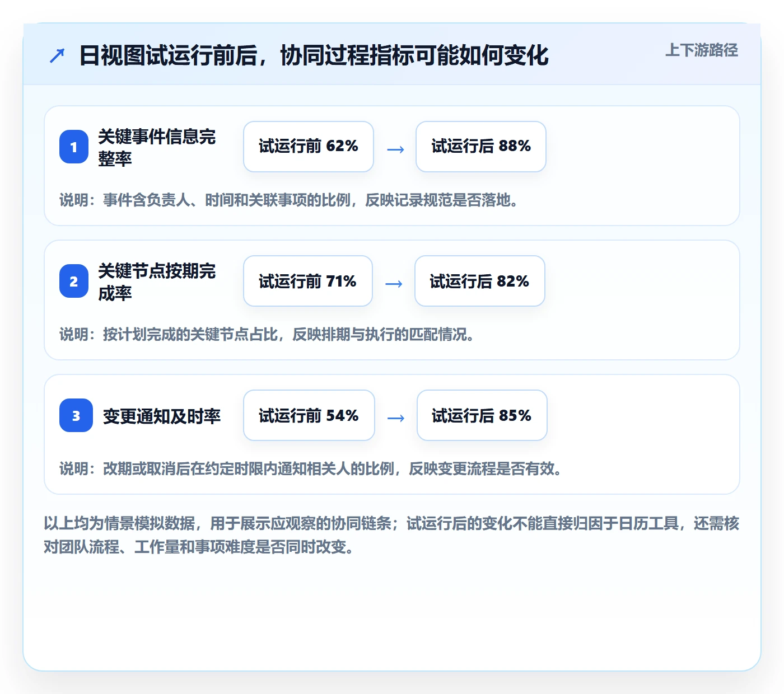Select the number 3 badge for 变更通知及时率
784x694 pixels.
pyautogui.click(x=76, y=415)
